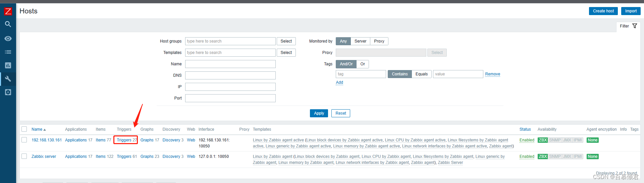Click the ZBX availability badge for Zabbix server
The image size is (644, 183).
pyautogui.click(x=543, y=157)
